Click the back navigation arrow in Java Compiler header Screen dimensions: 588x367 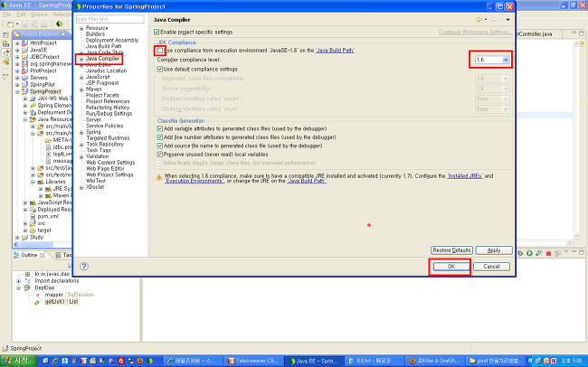pos(479,20)
